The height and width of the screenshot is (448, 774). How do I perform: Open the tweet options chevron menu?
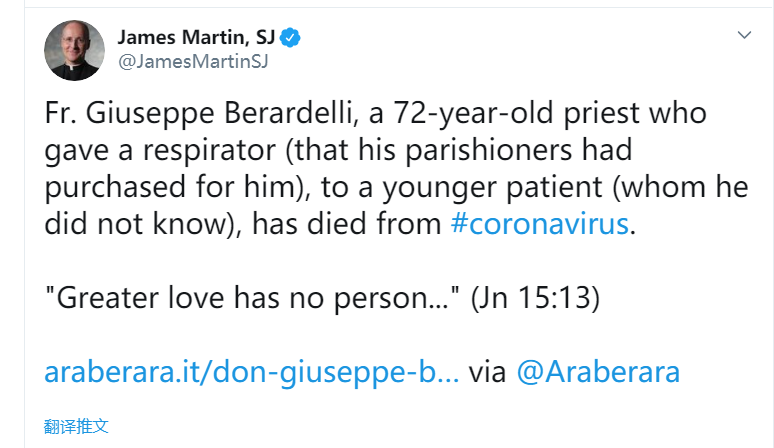(x=743, y=35)
